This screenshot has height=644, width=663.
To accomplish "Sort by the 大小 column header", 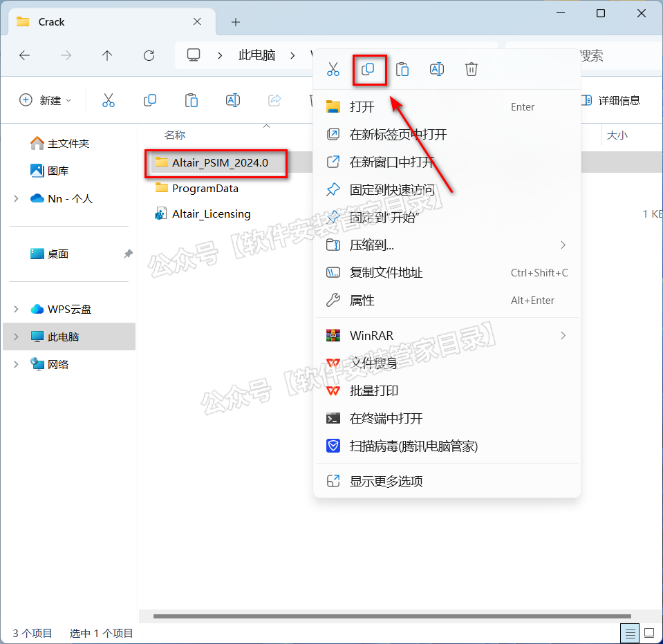I will 617,135.
